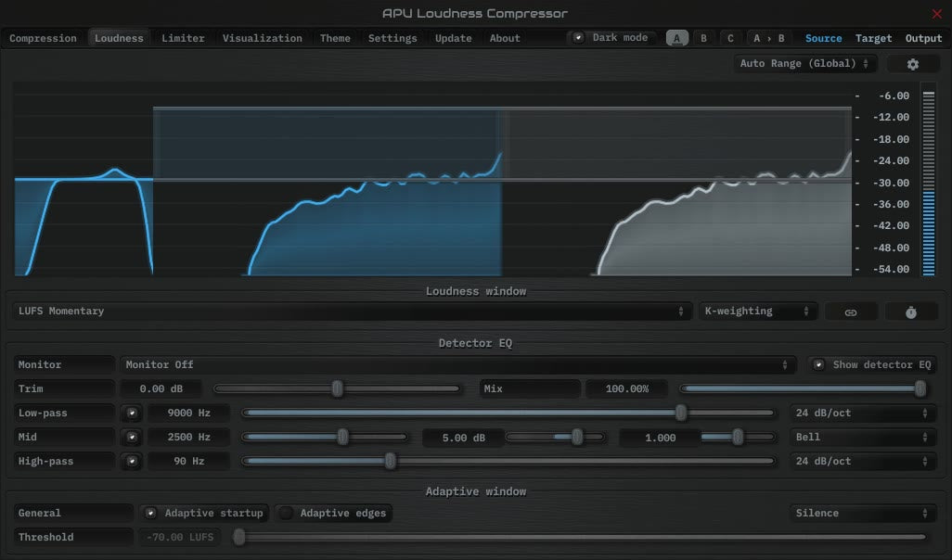Screen dimensions: 952x560
Task: Switch to the Limiter tab
Action: click(x=183, y=38)
